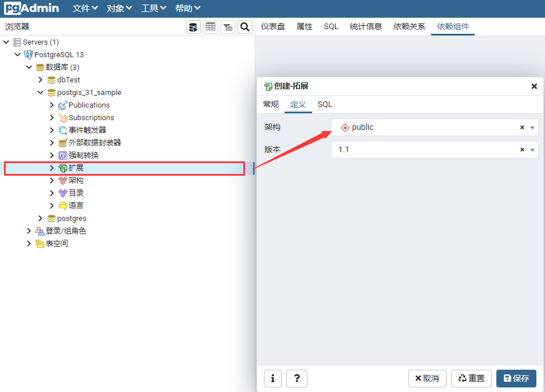Clear the selected public schema
The width and height of the screenshot is (545, 392).
coord(522,127)
